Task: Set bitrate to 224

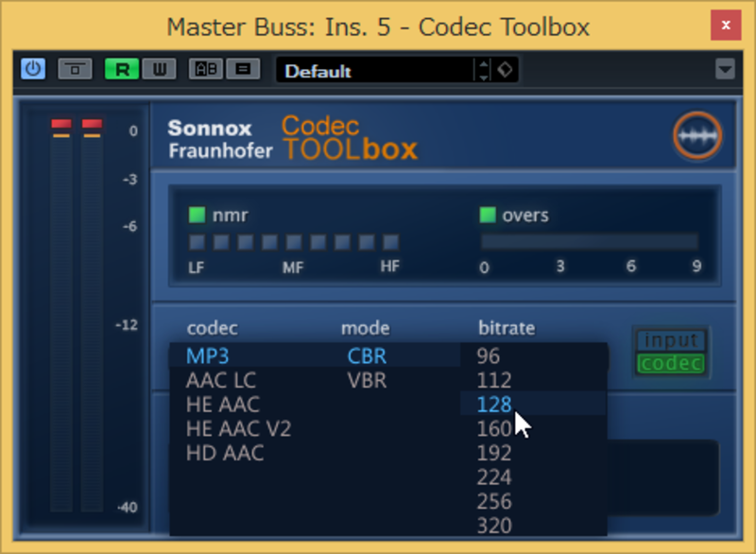Action: tap(493, 476)
